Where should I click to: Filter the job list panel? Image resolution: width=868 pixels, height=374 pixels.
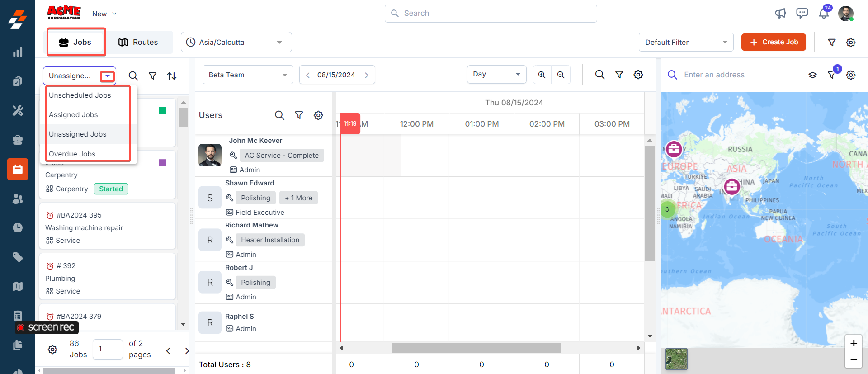tap(153, 76)
